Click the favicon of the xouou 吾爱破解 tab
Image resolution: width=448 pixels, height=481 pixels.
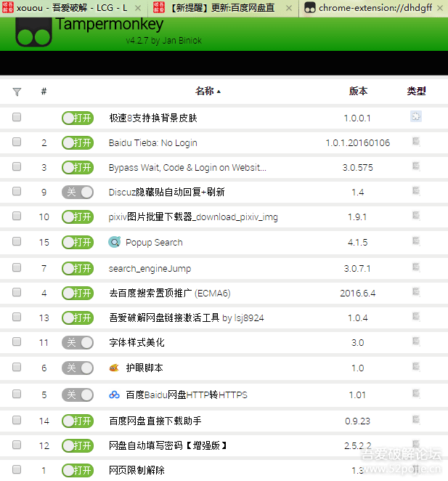[8, 8]
